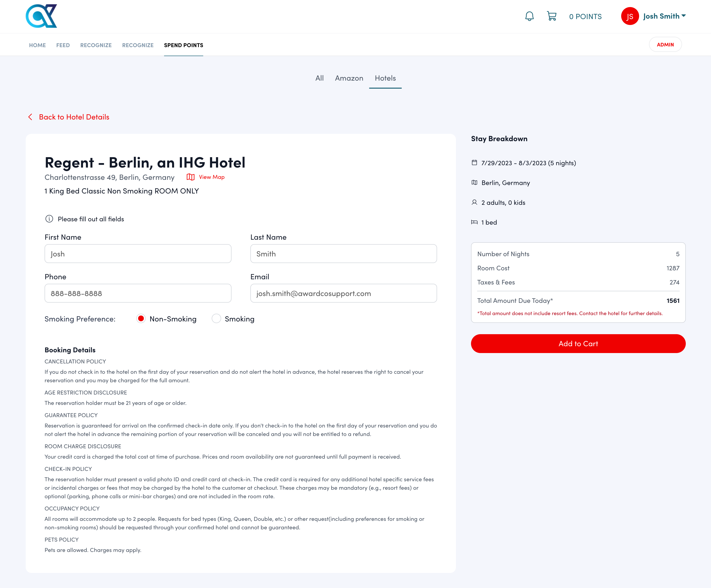Screen dimensions: 711x588
Task: Click the JS user avatar circle
Action: tap(629, 16)
